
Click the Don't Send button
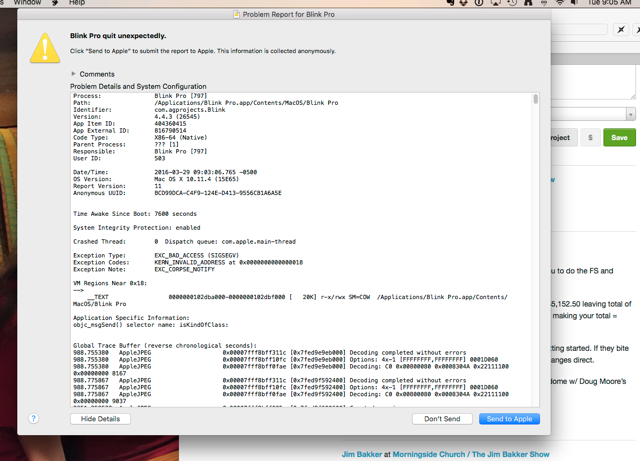tap(442, 419)
